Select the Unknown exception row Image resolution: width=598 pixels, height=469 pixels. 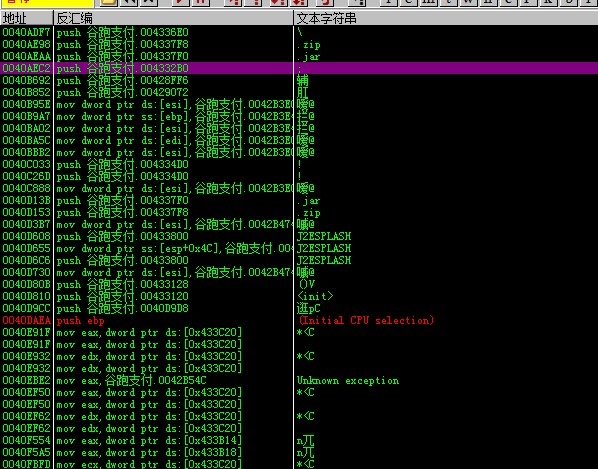coord(299,381)
